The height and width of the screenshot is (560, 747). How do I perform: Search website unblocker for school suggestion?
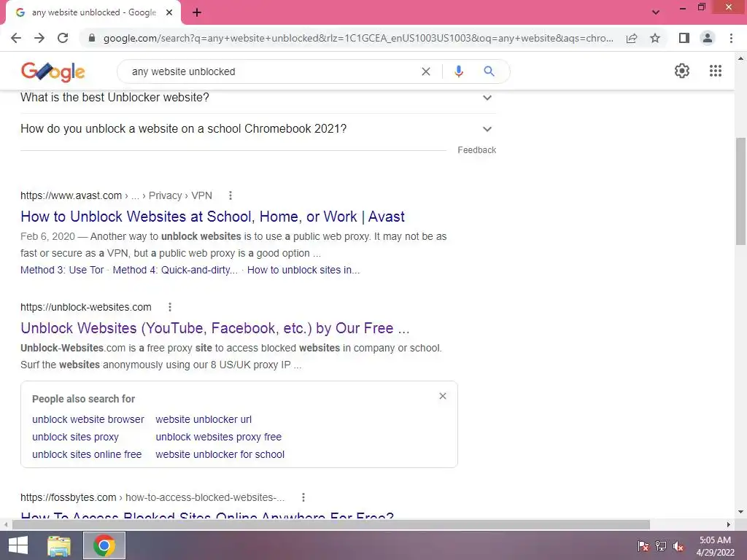220,455
